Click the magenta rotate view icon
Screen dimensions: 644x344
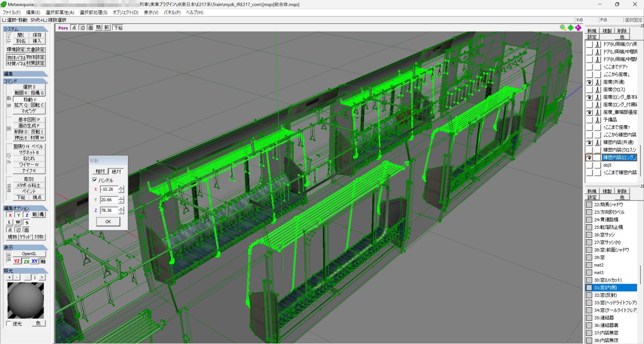pos(578,28)
